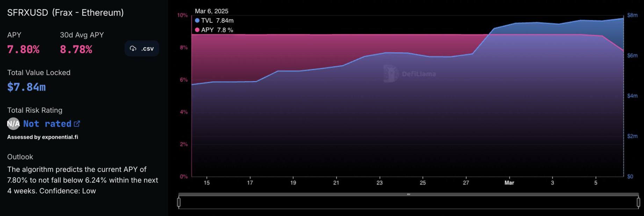Click the external link icon beside Not rated
This screenshot has width=644, height=216.
pyautogui.click(x=77, y=124)
